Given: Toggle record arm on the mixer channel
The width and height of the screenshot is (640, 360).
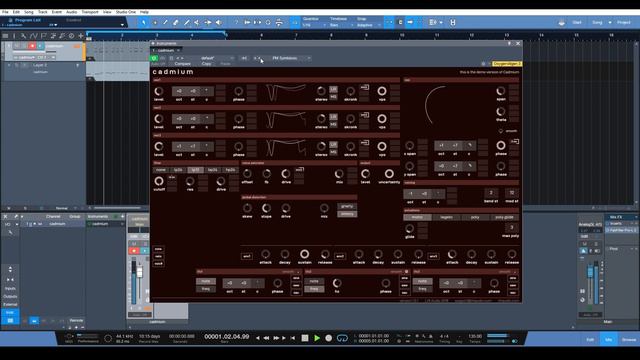Looking at the screenshot, I should [x=134, y=251].
